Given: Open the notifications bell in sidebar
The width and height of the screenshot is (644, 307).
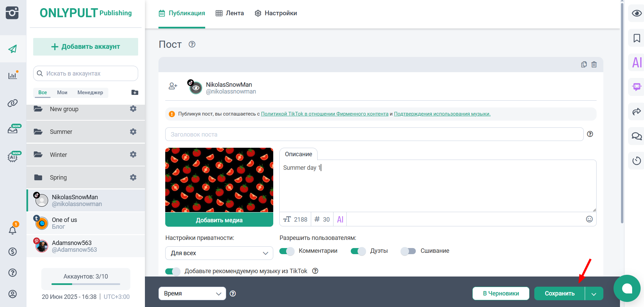Looking at the screenshot, I should click(x=13, y=230).
